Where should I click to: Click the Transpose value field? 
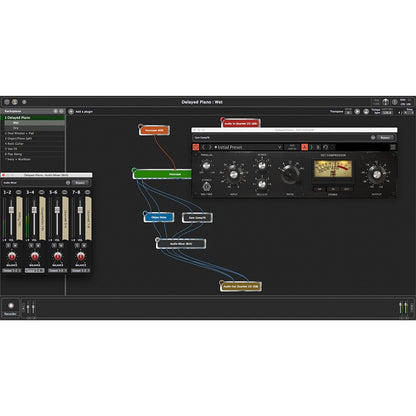pyautogui.click(x=348, y=112)
